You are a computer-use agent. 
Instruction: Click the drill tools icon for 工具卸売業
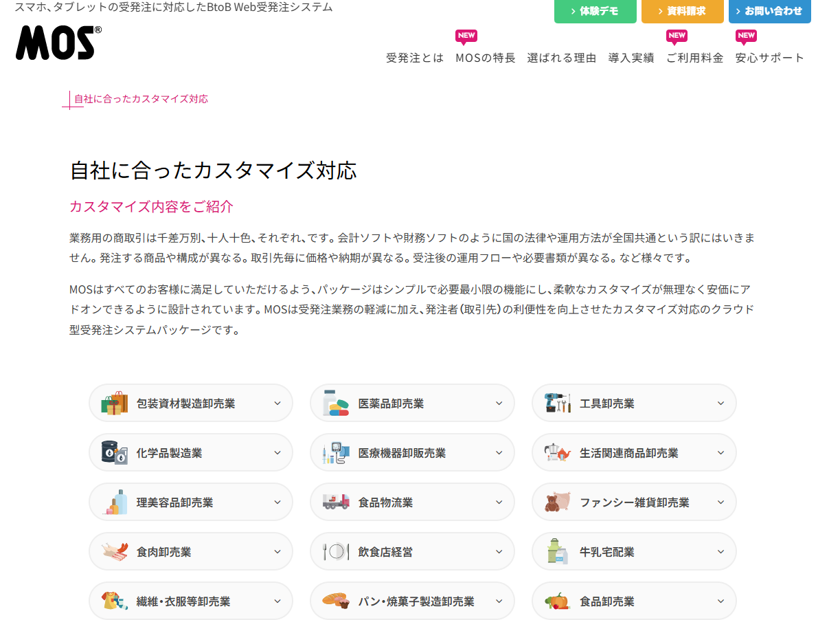pyautogui.click(x=558, y=403)
